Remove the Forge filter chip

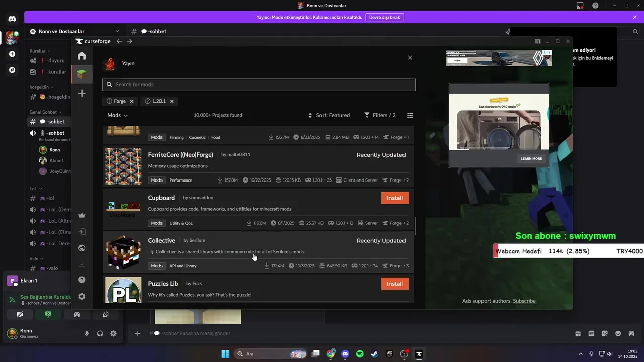[x=132, y=101]
